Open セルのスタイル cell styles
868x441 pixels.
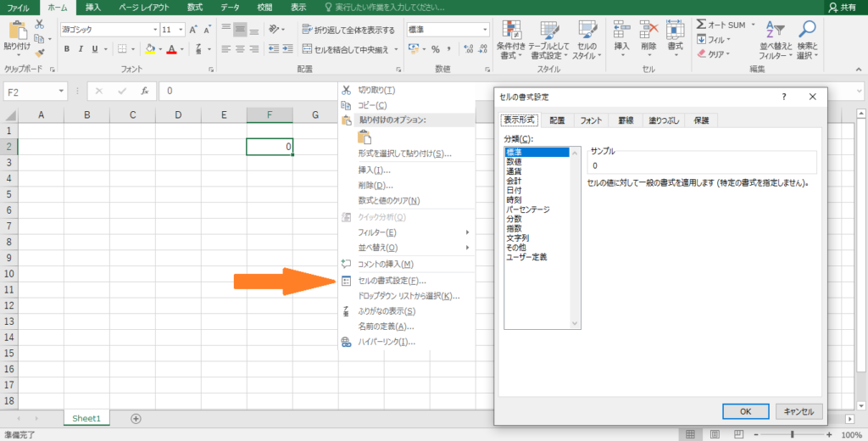coord(587,40)
